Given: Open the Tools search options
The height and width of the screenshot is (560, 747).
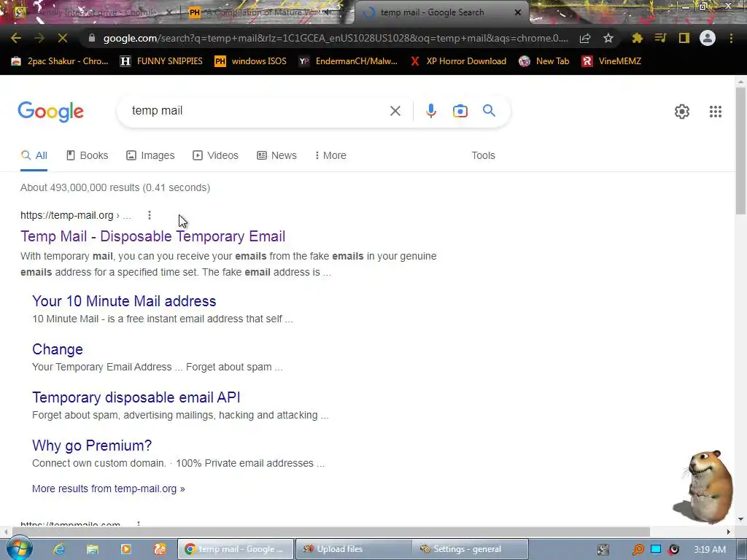Looking at the screenshot, I should [483, 155].
